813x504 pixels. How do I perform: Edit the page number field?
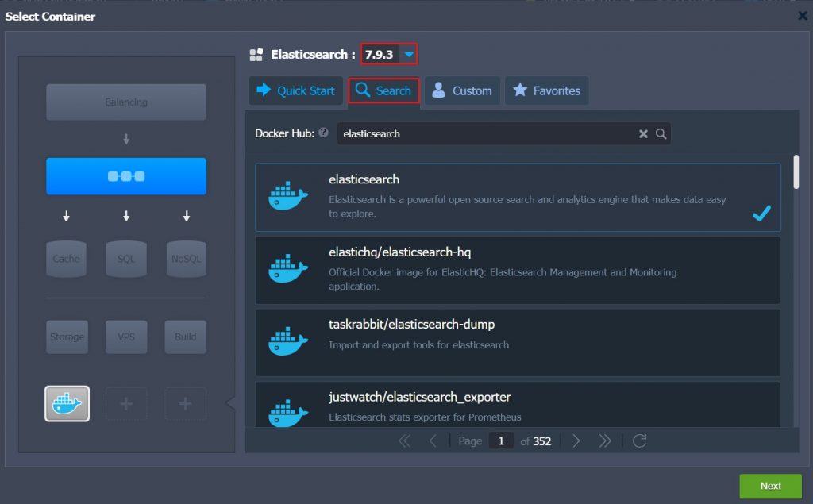coord(501,441)
